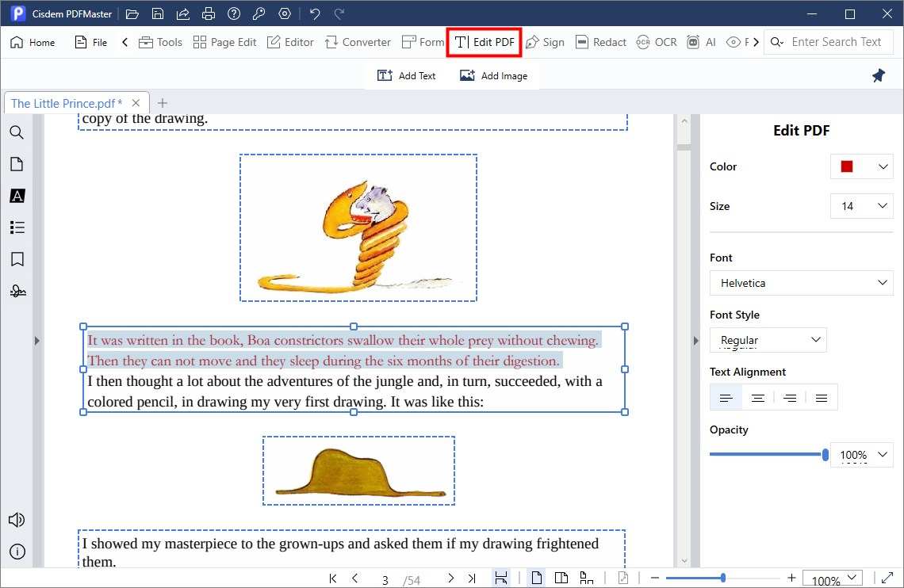The image size is (904, 588).
Task: Switch to two-page view
Action: pyautogui.click(x=561, y=578)
